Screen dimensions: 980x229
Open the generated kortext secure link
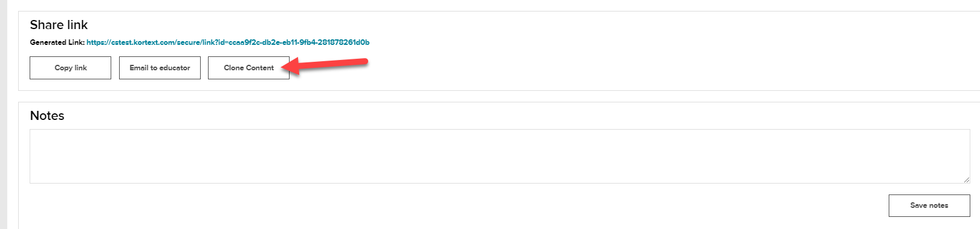[228, 42]
